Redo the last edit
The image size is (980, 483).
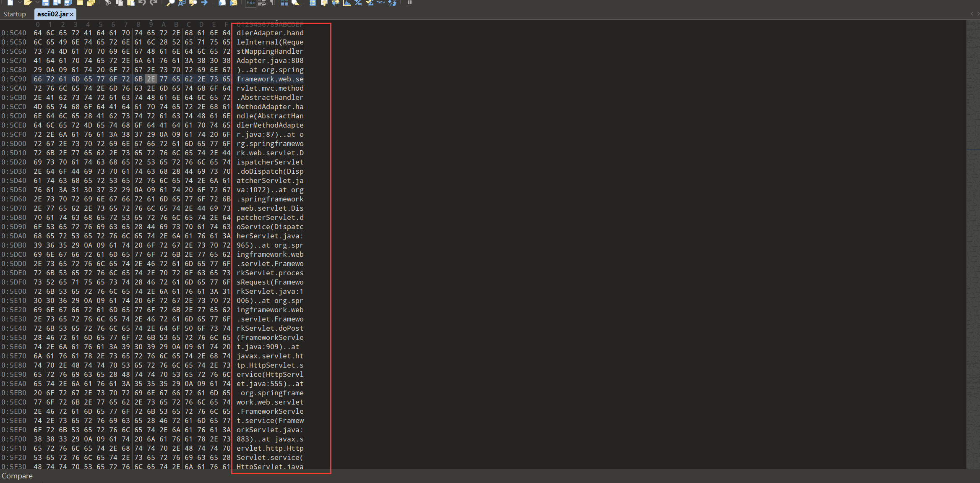coord(154,3)
